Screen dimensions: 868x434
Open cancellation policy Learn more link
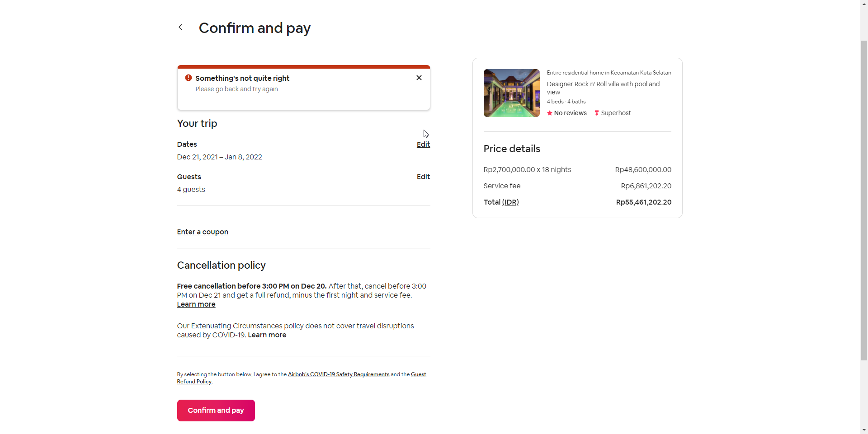pos(196,304)
